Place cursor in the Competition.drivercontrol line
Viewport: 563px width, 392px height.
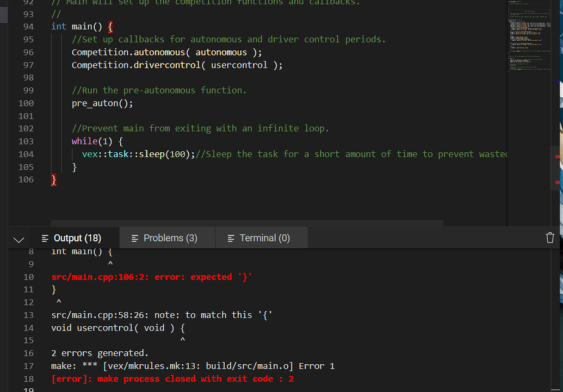pos(177,65)
